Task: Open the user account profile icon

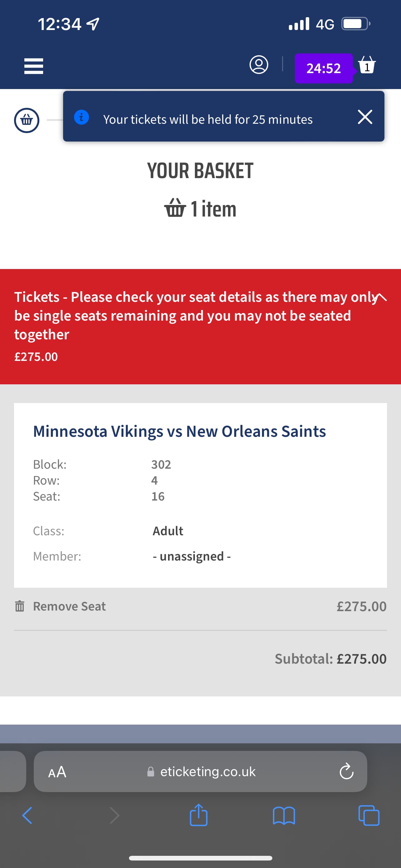Action: click(259, 65)
